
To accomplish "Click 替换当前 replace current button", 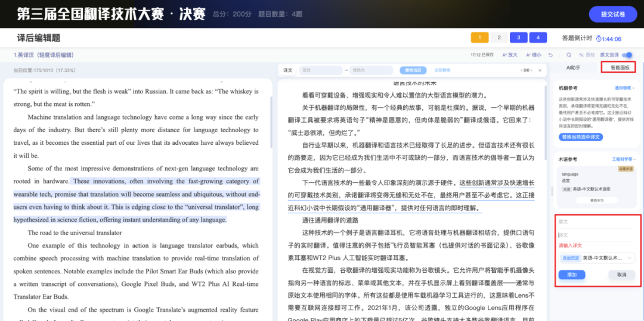I will pos(413,70).
